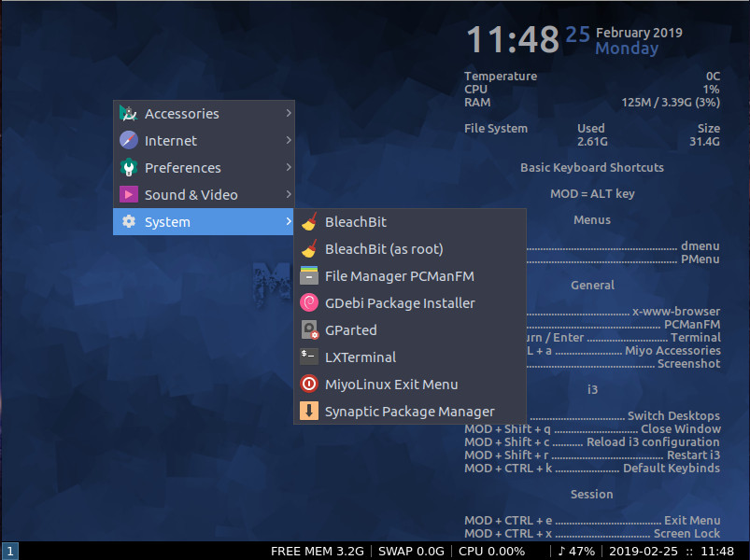Open the Preferences menu category
Screen dimensions: 750x560
(204, 168)
